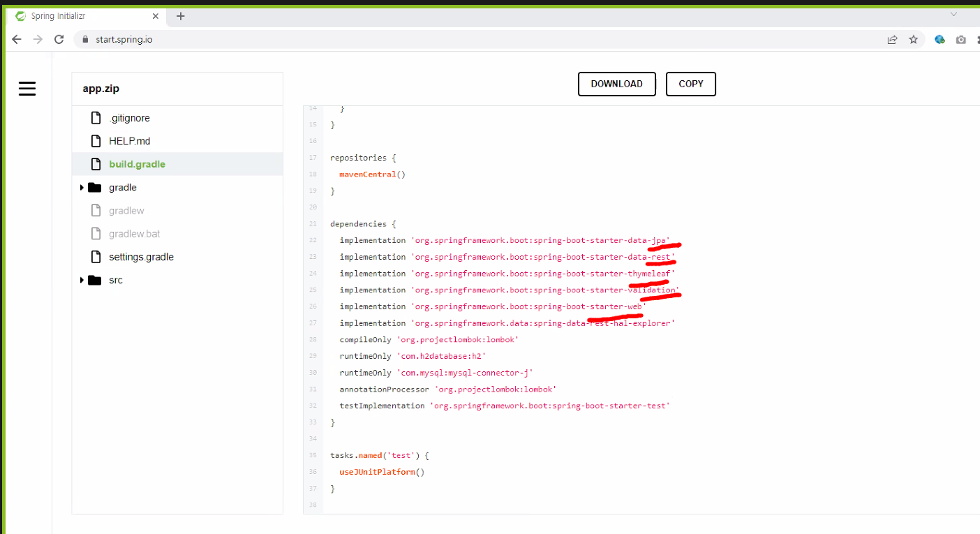The image size is (980, 534).
Task: Click the globe extension icon
Action: pyautogui.click(x=940, y=40)
